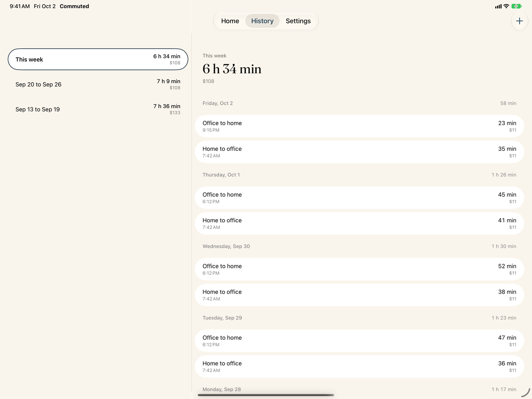Tap the Thursday, Oct 1 day header
The width and height of the screenshot is (532, 399).
pos(221,175)
